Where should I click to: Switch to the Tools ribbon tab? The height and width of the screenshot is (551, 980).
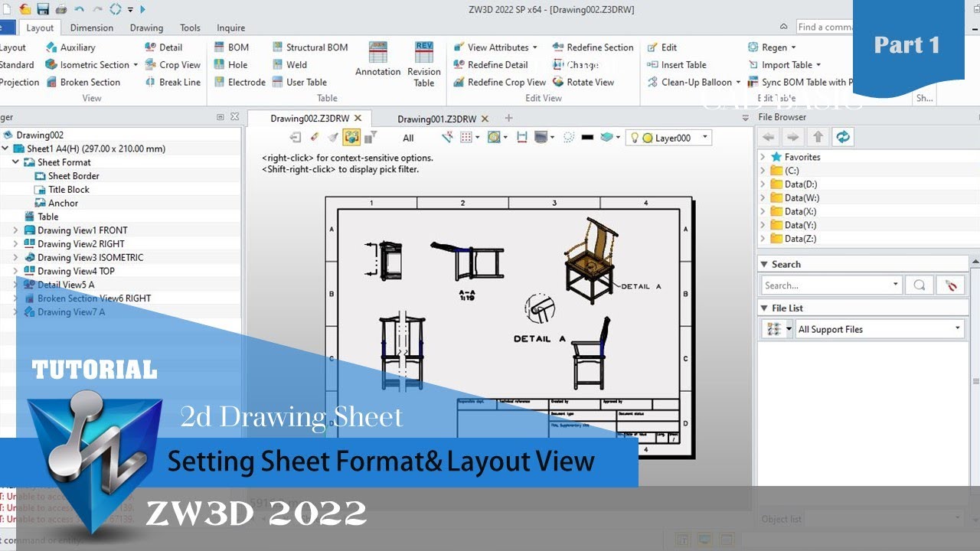tap(190, 28)
